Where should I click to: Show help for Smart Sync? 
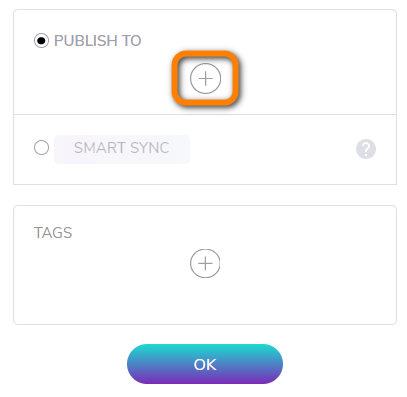pos(366,149)
